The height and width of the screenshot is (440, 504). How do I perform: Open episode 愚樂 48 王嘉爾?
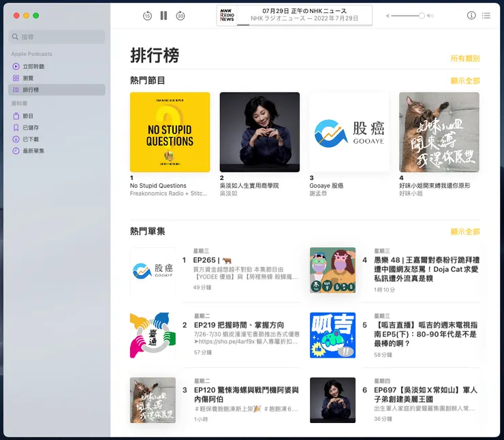coord(426,269)
